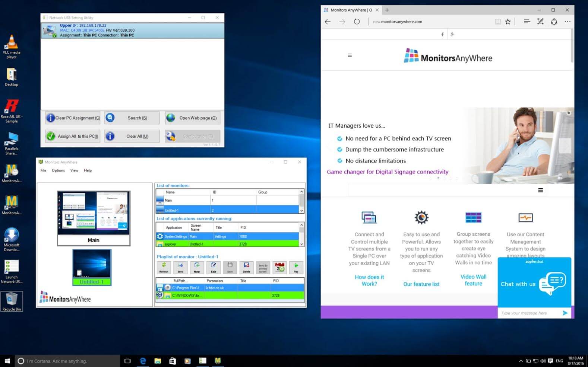The height and width of the screenshot is (367, 588).
Task: Click the Video Wall feature link
Action: click(x=473, y=280)
